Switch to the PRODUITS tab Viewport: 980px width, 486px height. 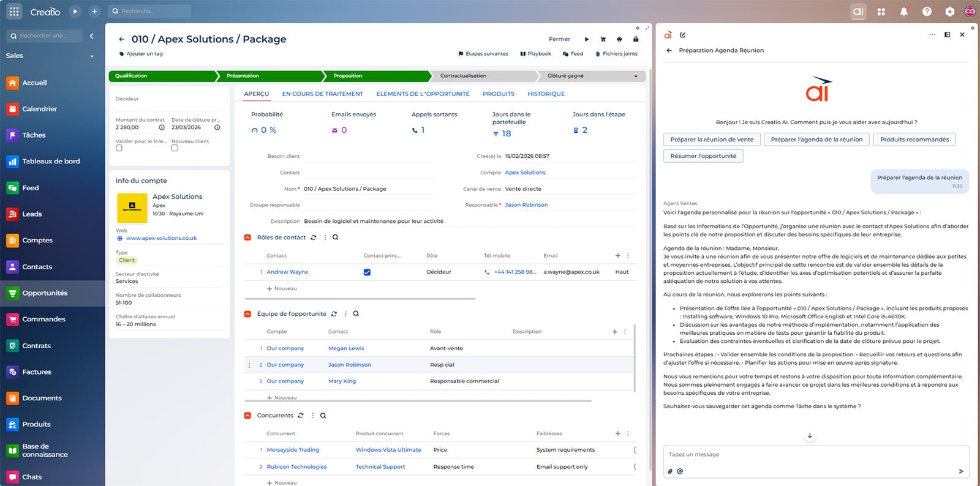(x=499, y=94)
